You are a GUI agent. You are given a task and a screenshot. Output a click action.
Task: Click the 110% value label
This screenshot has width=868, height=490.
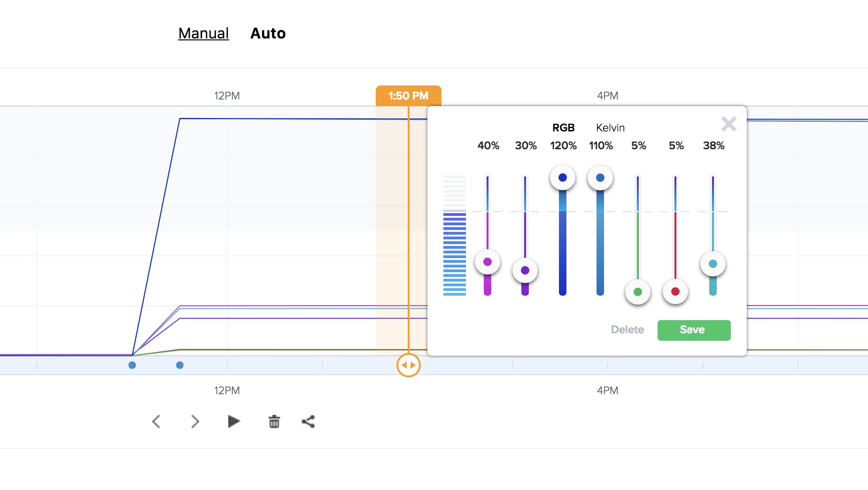click(601, 146)
